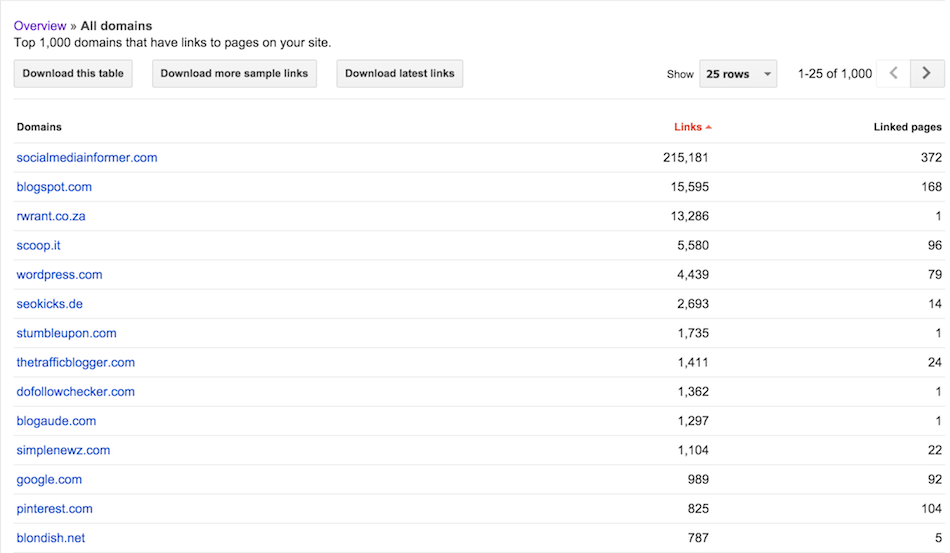Click the Linked pages column header
The image size is (950, 553).
point(908,127)
